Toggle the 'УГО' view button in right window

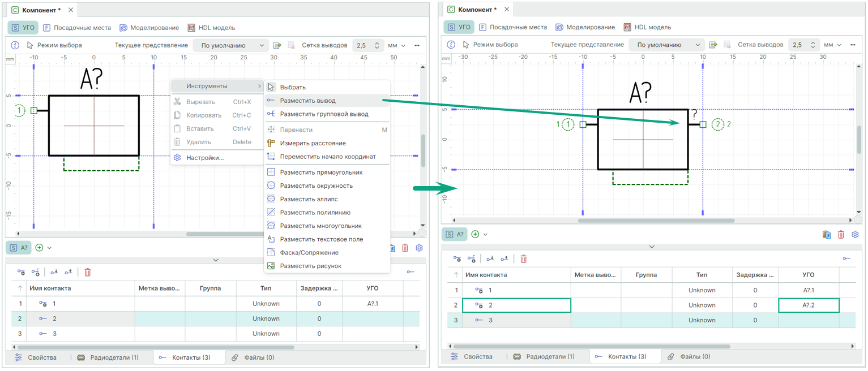pyautogui.click(x=459, y=27)
